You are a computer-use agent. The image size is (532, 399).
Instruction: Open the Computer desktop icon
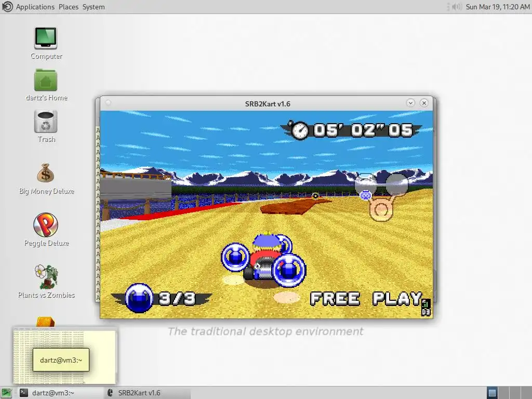pos(46,38)
